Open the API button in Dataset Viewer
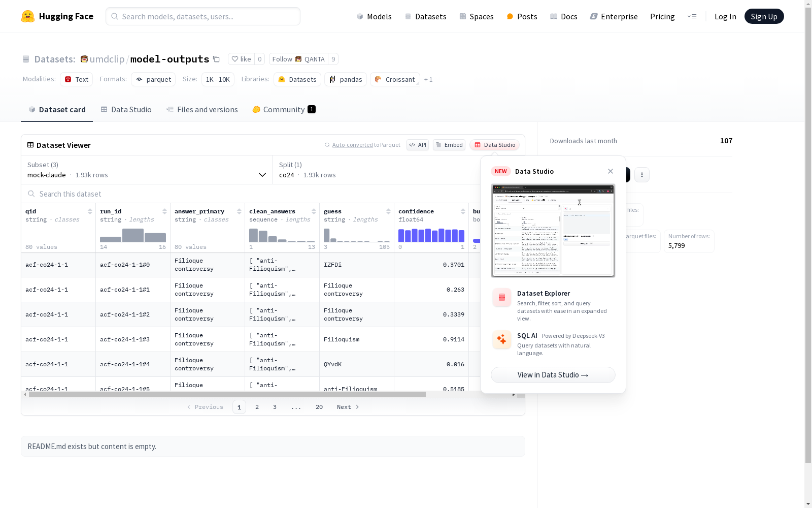The image size is (812, 508). click(x=418, y=145)
